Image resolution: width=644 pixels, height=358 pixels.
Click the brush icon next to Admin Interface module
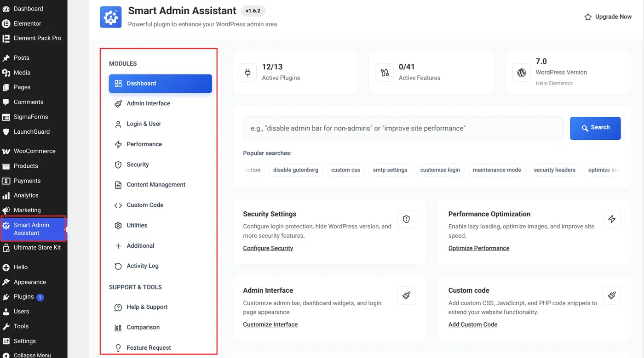[118, 104]
